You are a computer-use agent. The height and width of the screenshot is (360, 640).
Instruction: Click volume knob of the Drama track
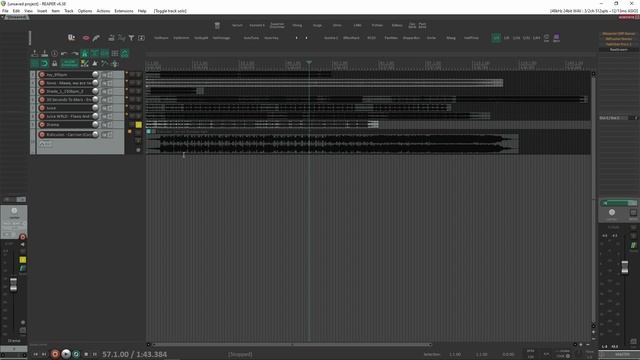pyautogui.click(x=95, y=124)
